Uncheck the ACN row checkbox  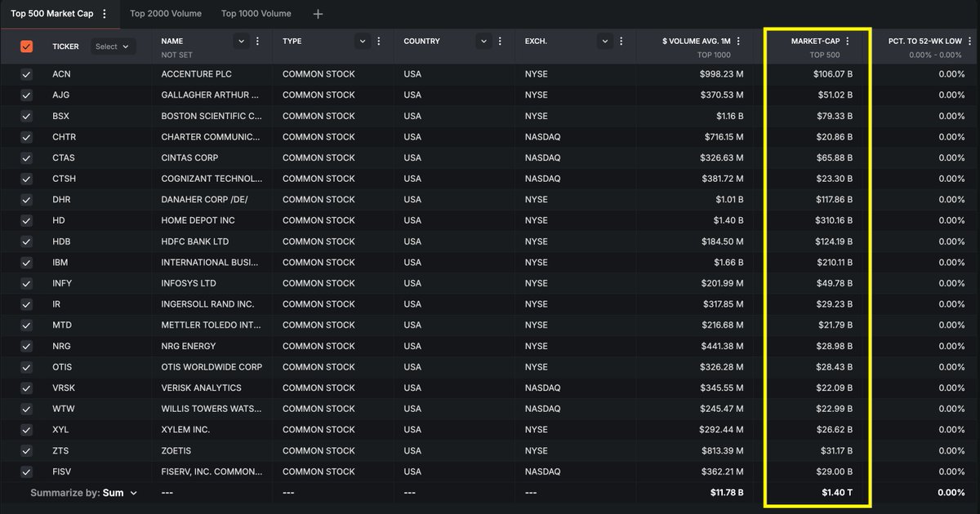(x=26, y=73)
